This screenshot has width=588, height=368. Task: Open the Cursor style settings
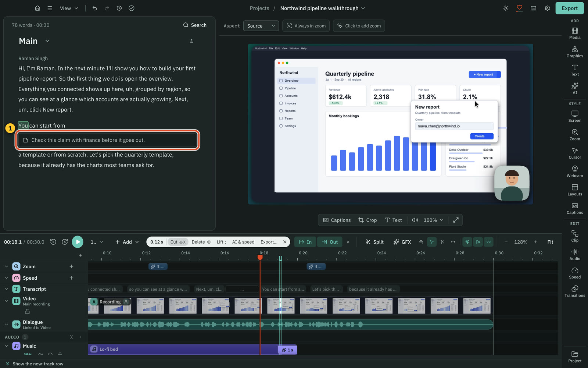pos(575,153)
